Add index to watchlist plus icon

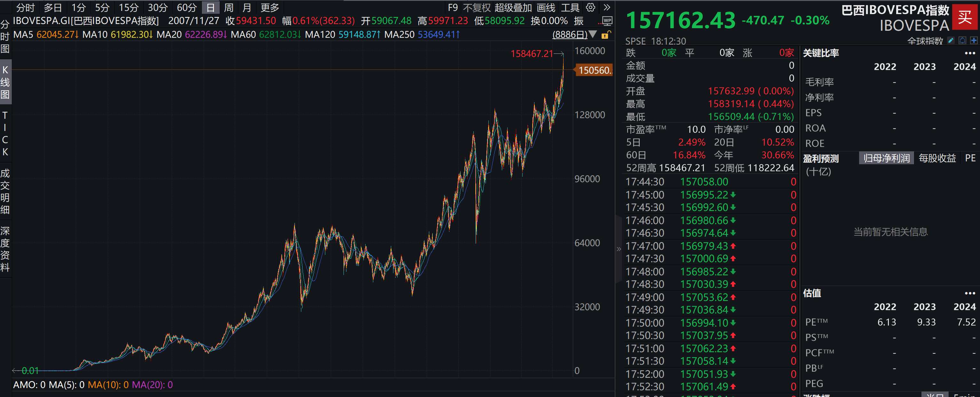click(x=974, y=40)
